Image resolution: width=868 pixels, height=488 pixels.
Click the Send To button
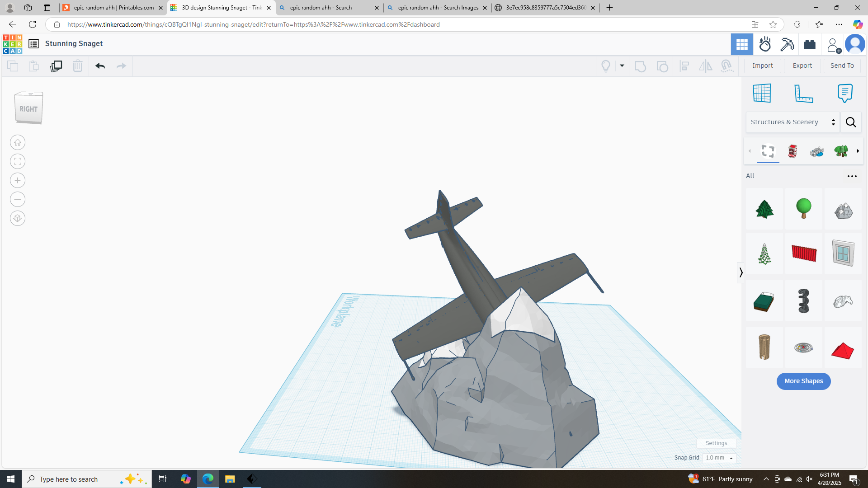[842, 66]
